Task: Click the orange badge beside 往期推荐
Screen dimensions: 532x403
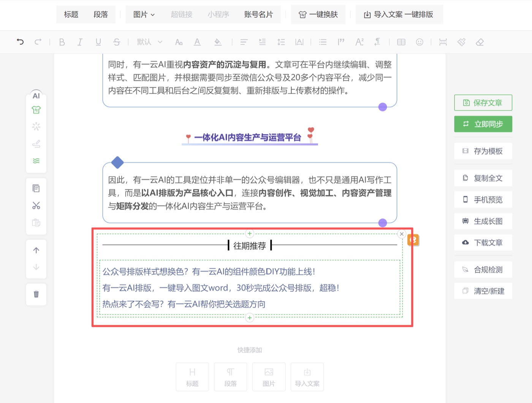Action: click(413, 240)
